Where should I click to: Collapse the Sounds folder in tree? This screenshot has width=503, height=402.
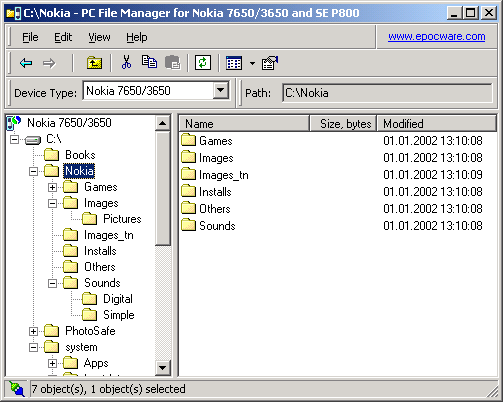coord(52,283)
